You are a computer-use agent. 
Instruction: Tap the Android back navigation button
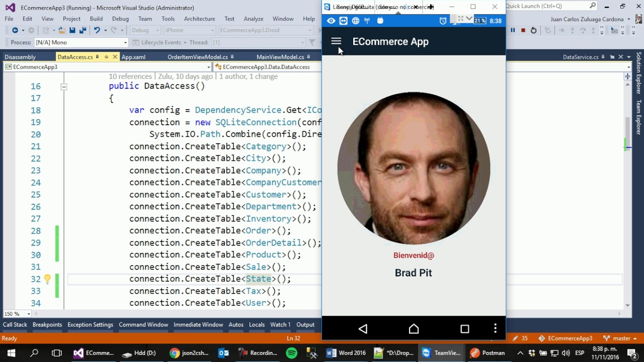point(363,329)
